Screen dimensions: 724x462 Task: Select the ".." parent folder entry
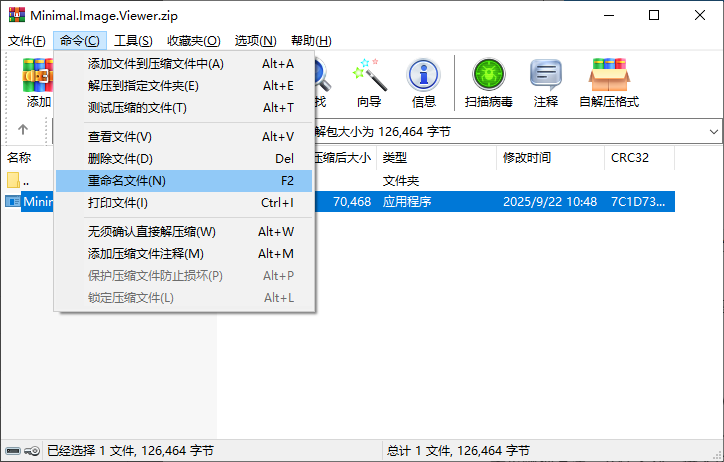[25, 181]
